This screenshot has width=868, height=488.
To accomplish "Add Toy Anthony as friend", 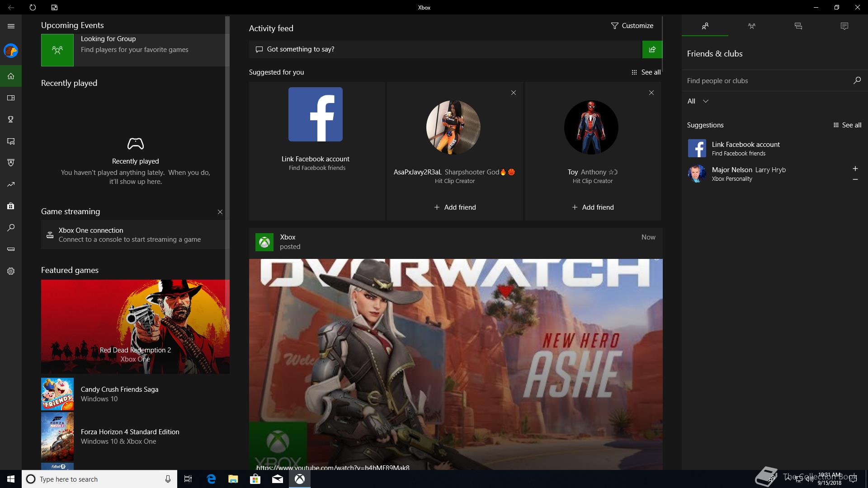I will pyautogui.click(x=593, y=207).
